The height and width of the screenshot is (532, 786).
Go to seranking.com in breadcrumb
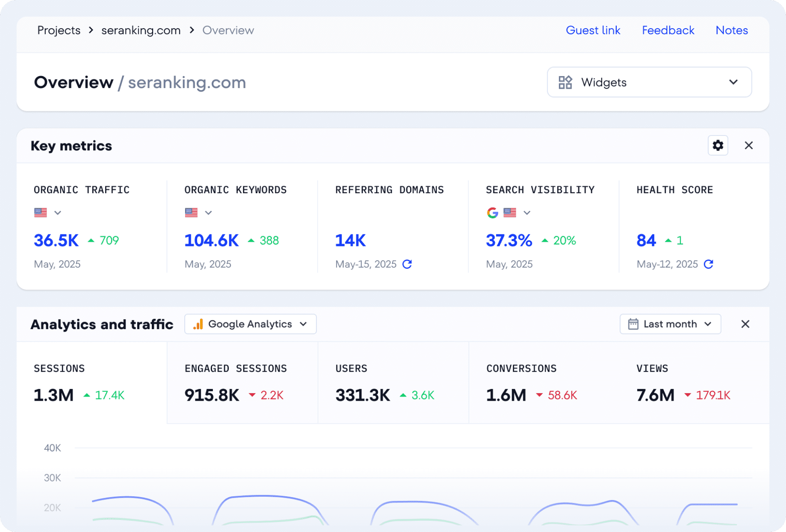(x=141, y=30)
